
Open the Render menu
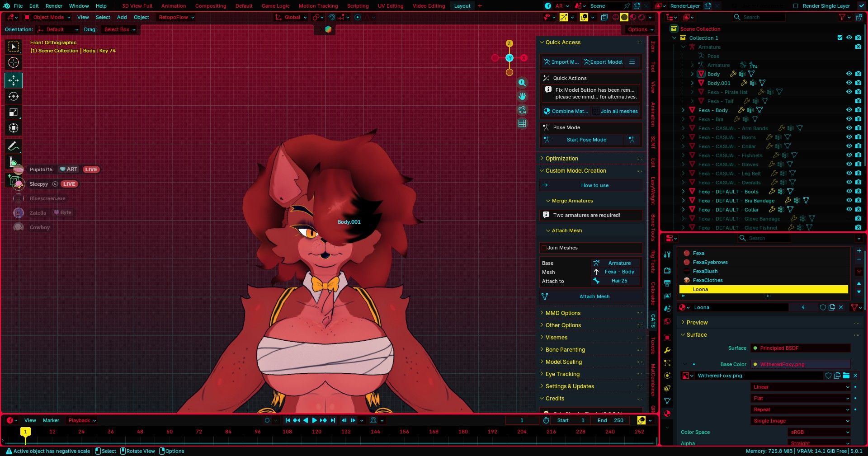(54, 6)
